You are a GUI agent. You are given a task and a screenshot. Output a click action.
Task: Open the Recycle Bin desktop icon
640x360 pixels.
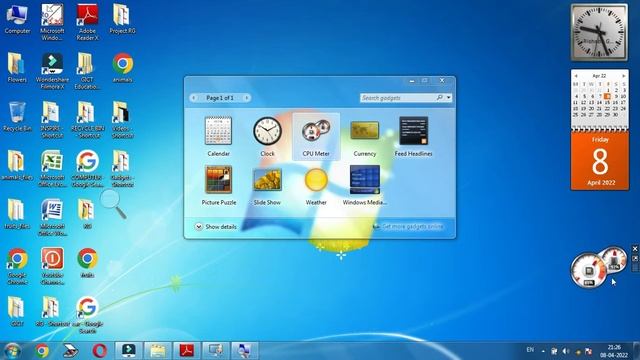tap(17, 117)
